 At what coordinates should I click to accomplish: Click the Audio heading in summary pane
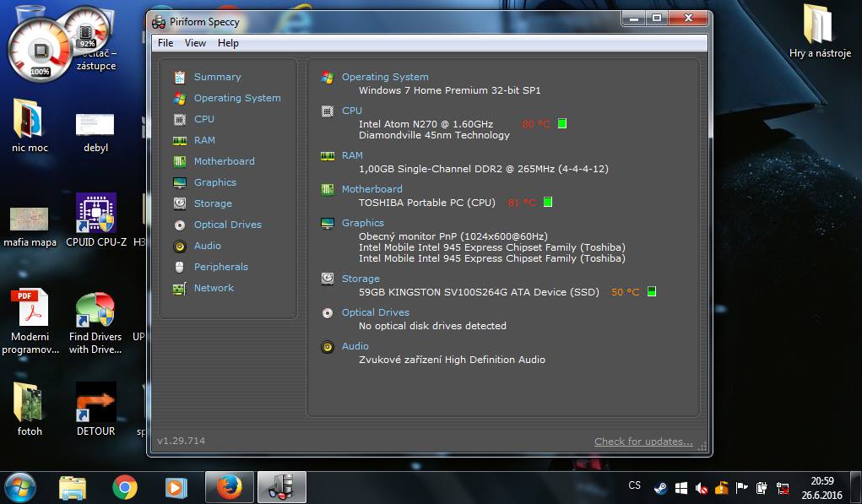[355, 346]
